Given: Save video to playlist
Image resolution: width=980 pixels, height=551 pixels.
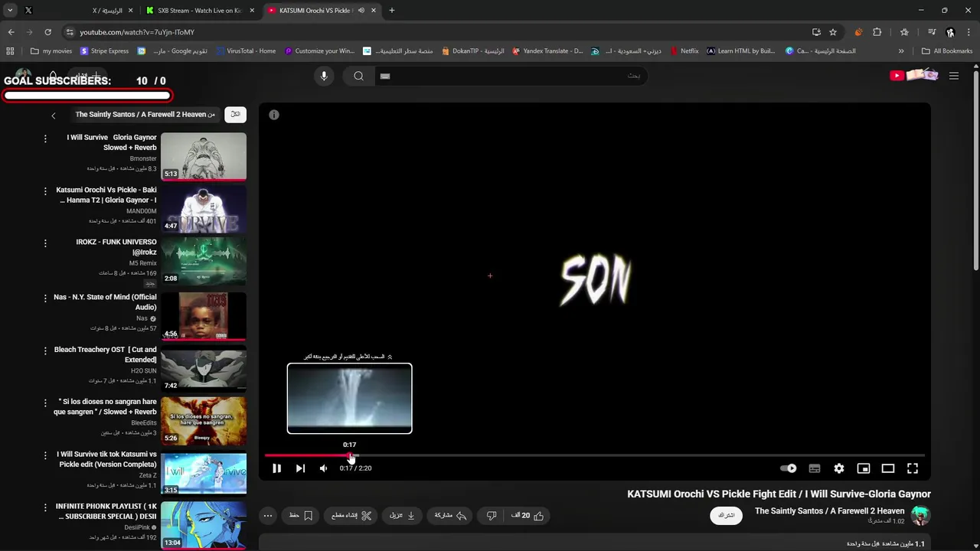Looking at the screenshot, I should 301,516.
